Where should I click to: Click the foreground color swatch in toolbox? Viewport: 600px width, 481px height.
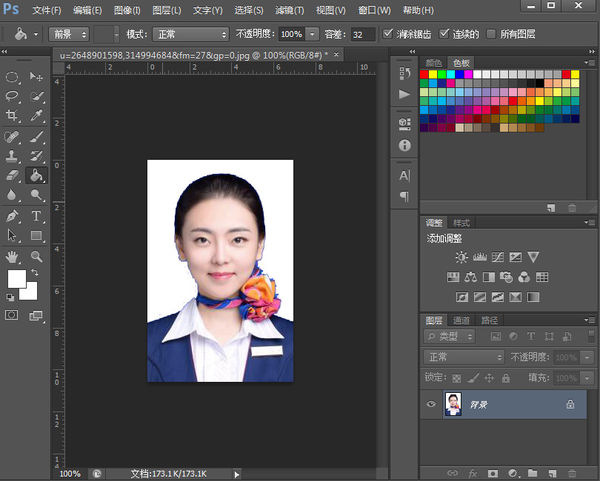(x=17, y=278)
